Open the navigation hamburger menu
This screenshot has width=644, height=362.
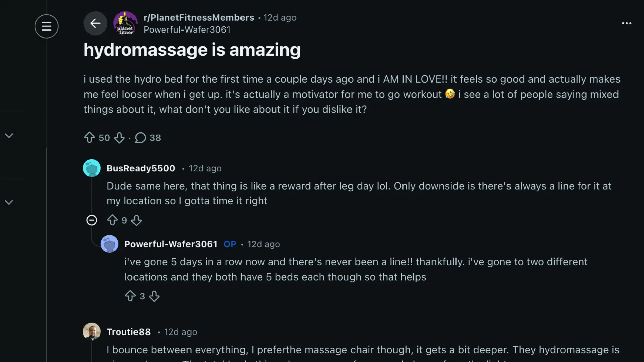[47, 26]
